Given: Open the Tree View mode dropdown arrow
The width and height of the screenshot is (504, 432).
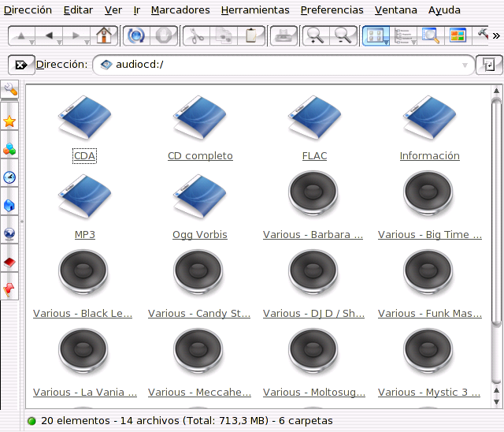Looking at the screenshot, I should point(414,42).
